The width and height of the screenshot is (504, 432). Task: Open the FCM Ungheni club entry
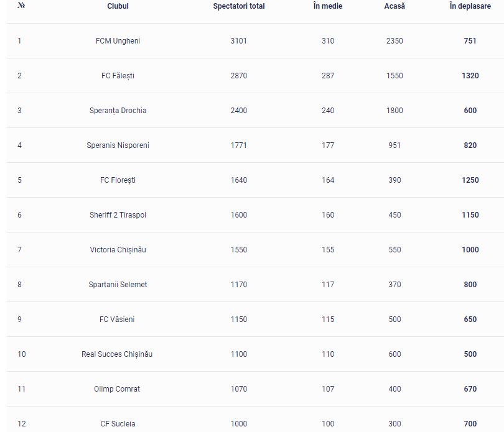pyautogui.click(x=118, y=41)
